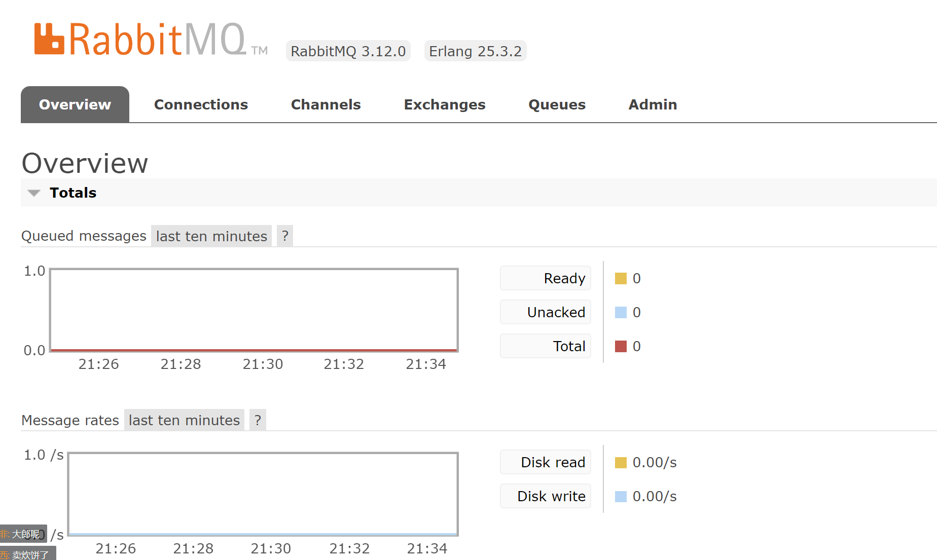Click the Queued messages label
Viewport: 937px width, 560px height.
point(84,236)
